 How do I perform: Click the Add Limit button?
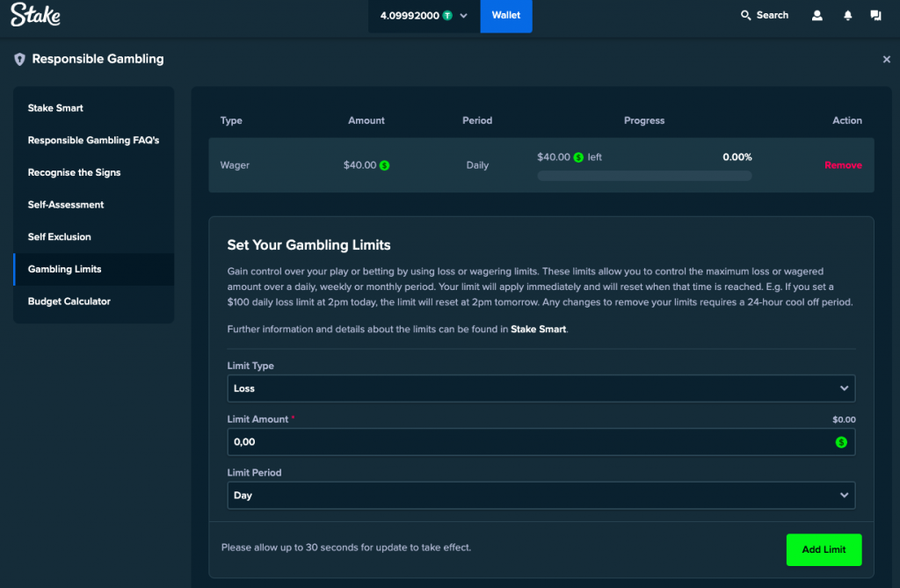pyautogui.click(x=824, y=549)
